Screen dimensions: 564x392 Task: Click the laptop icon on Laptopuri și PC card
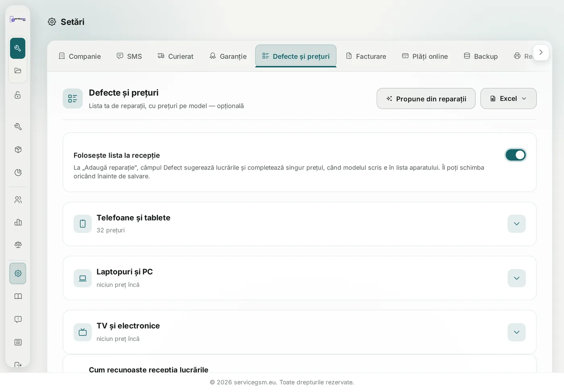(83, 278)
